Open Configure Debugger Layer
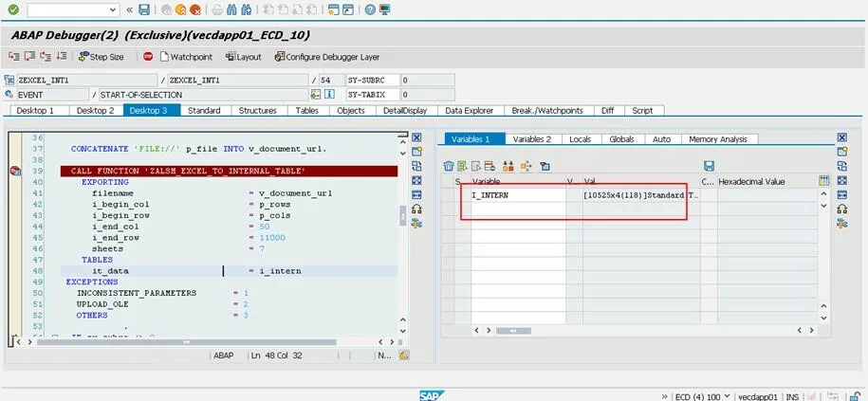 [327, 57]
